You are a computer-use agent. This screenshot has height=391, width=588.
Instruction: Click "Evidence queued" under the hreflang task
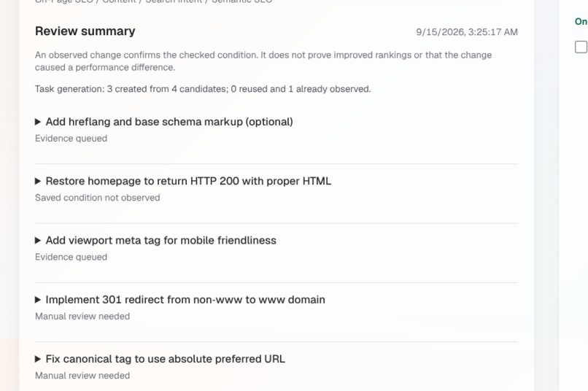[71, 139]
